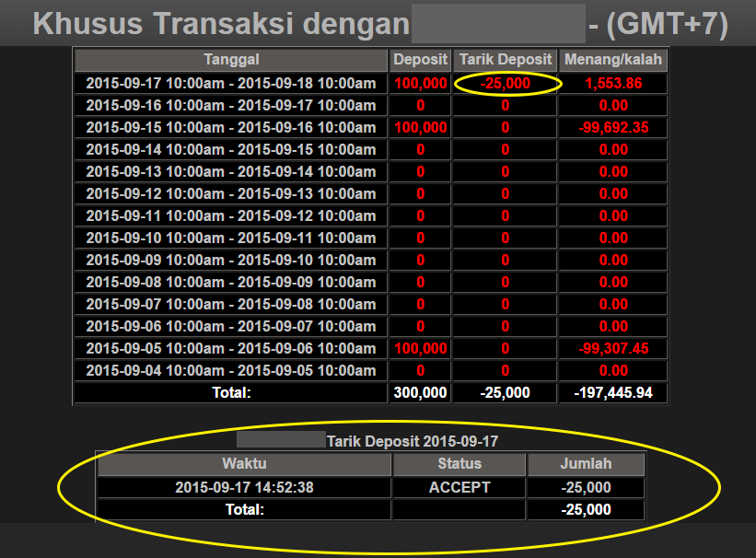Click the circled -25,000 in the top row
756x558 pixels.
click(x=506, y=84)
